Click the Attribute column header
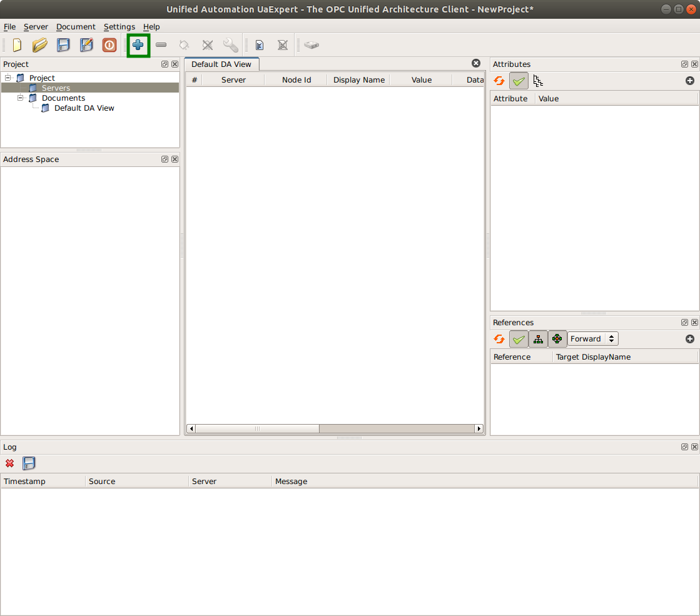 click(x=512, y=99)
